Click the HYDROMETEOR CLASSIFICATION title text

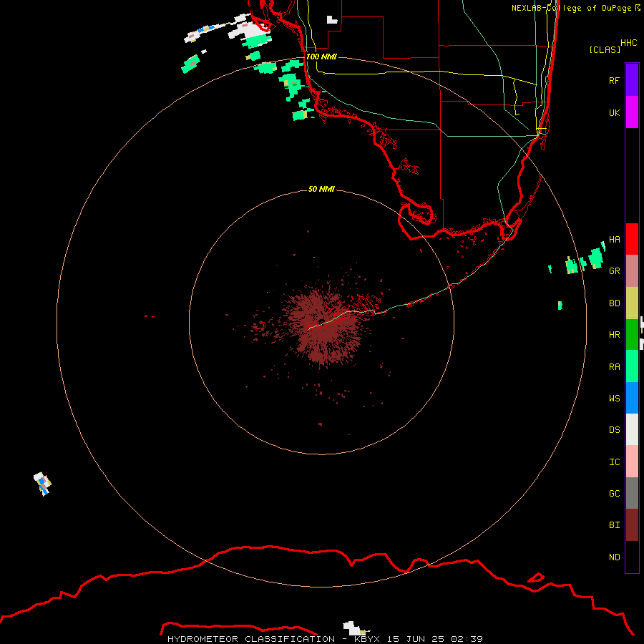point(251,639)
